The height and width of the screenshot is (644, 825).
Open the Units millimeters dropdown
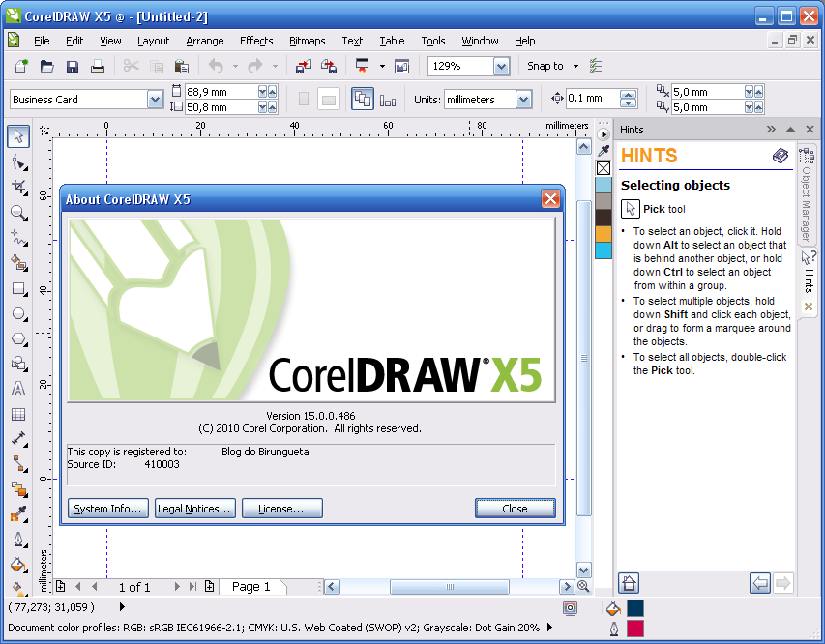523,100
